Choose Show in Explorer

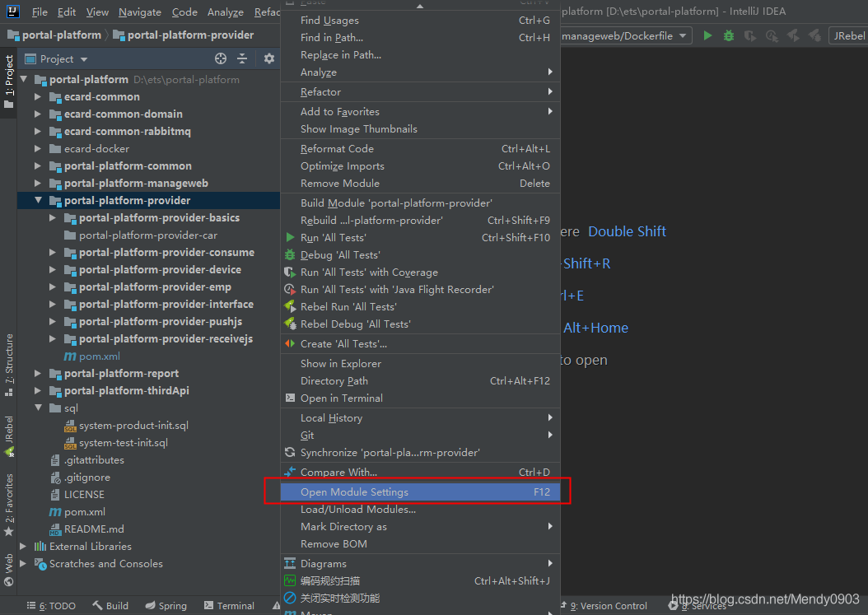coord(420,364)
